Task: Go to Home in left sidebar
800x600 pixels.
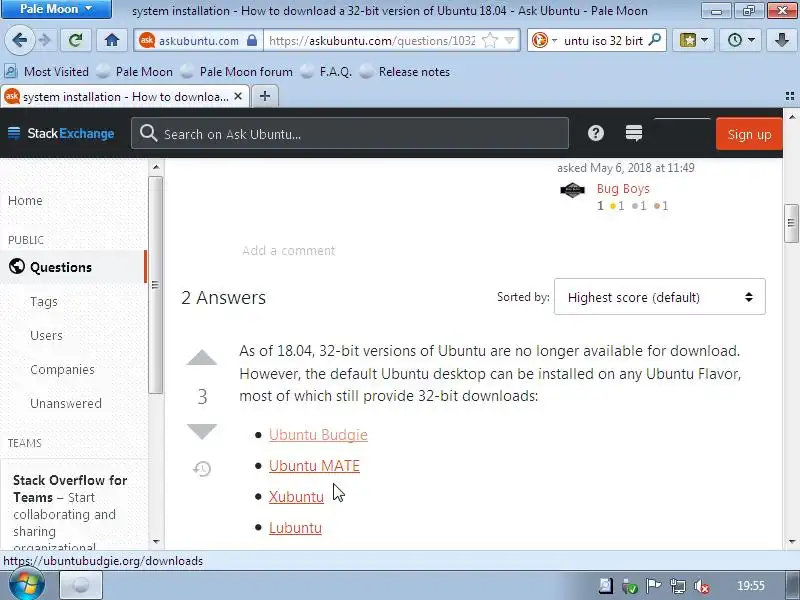Action: point(25,201)
